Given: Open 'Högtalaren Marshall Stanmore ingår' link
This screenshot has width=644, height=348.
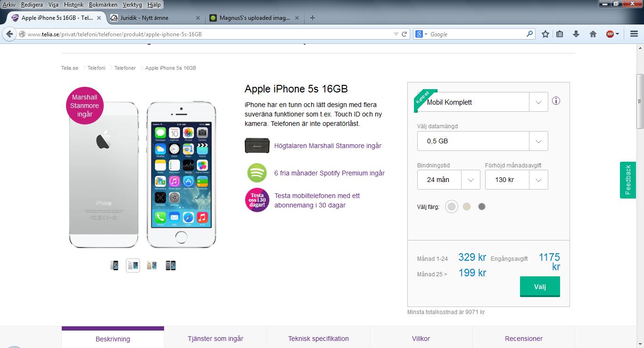Looking at the screenshot, I should tap(328, 146).
